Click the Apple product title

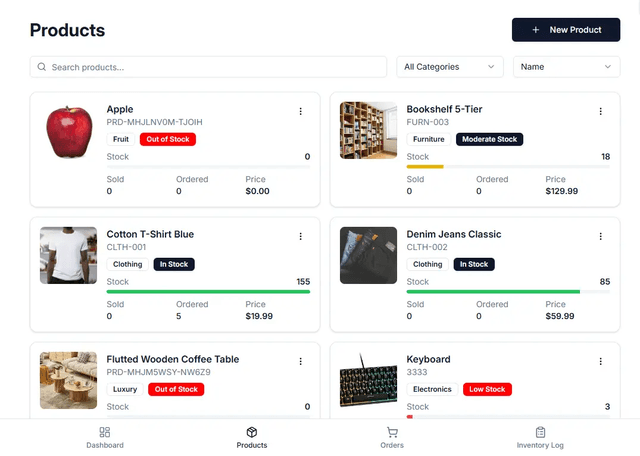(120, 109)
